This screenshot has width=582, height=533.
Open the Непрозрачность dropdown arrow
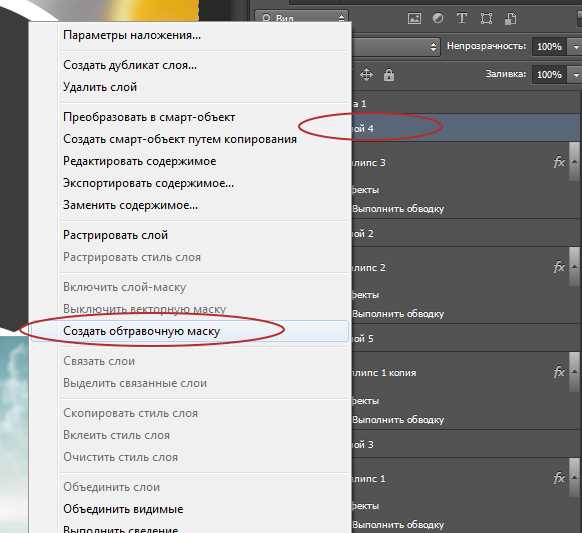576,47
